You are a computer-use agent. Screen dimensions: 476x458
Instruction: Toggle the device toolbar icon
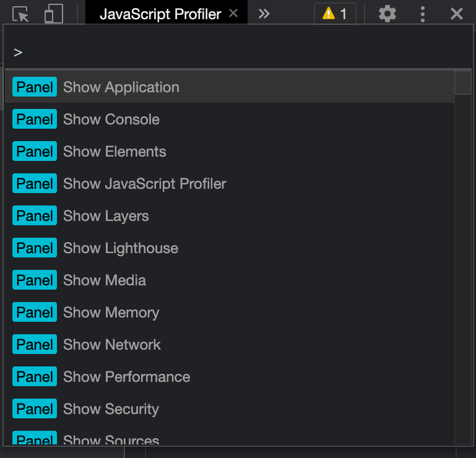54,14
